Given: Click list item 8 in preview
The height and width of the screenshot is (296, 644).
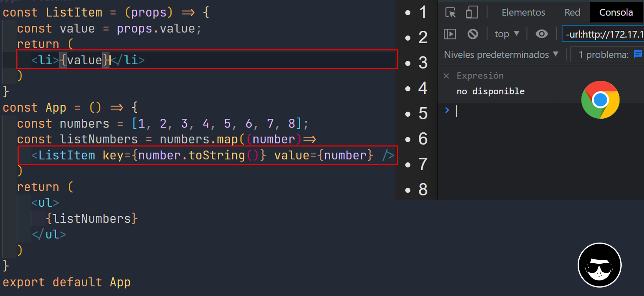Looking at the screenshot, I should [x=422, y=189].
